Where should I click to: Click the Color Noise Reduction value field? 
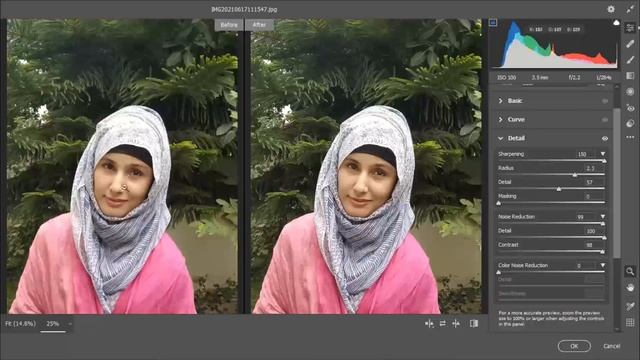click(585, 265)
